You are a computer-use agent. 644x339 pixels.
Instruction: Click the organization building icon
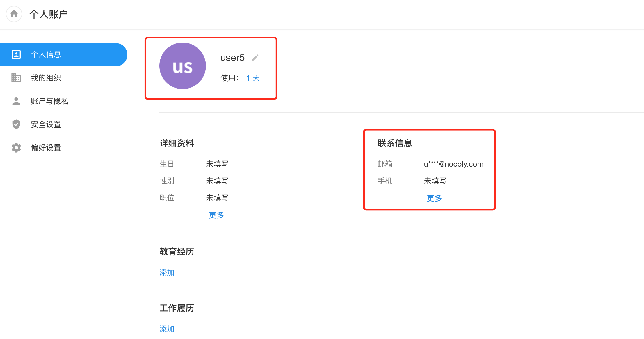16,78
